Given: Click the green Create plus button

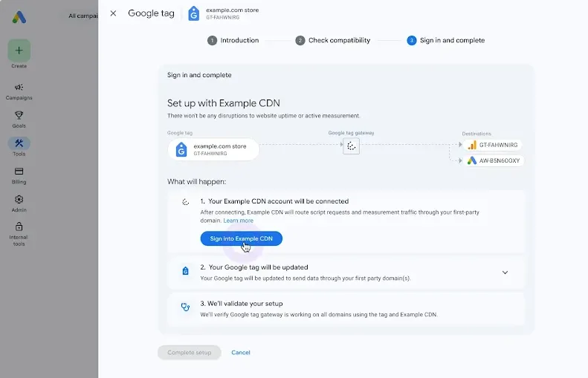Looking at the screenshot, I should [x=19, y=50].
